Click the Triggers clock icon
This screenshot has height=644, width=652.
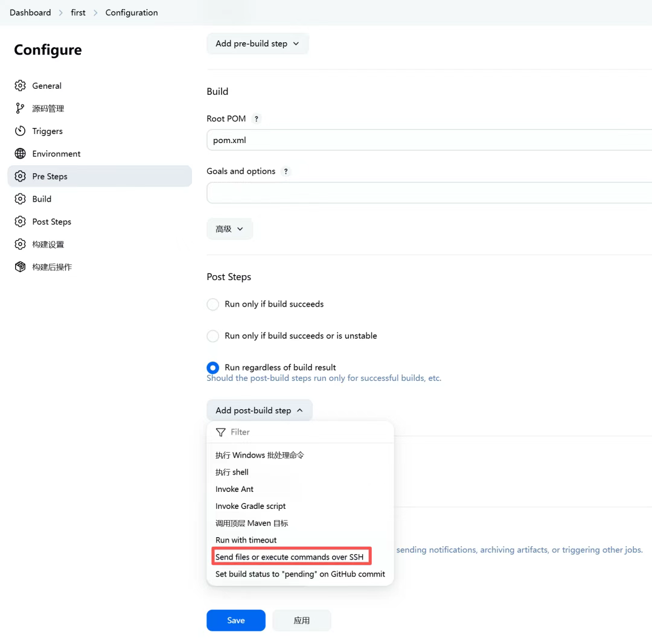coord(20,131)
